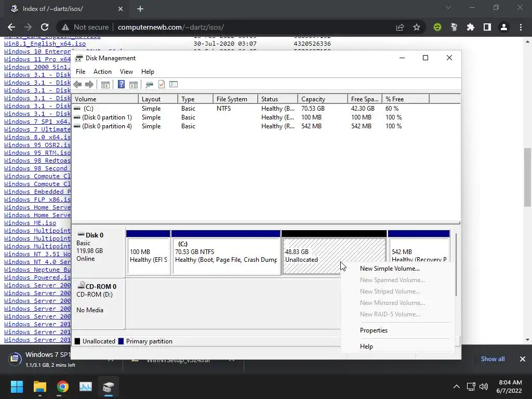Click Show/Hide Action Pane toolbar icon
This screenshot has height=399, width=532.
134,85
